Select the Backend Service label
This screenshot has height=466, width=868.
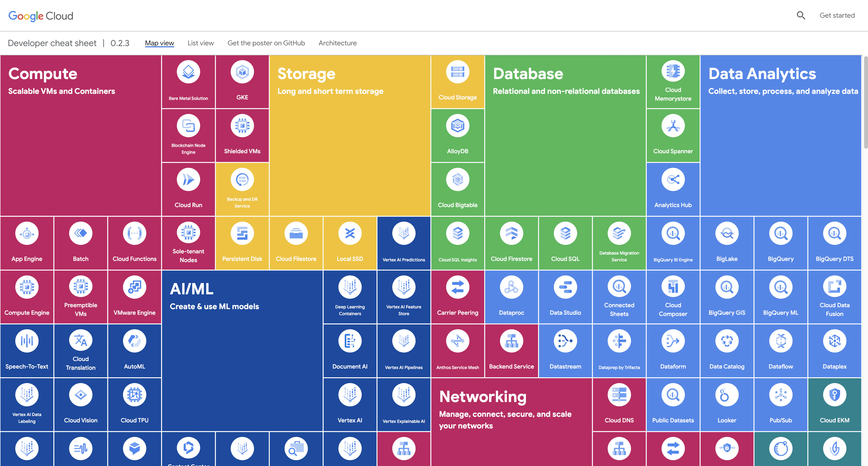(511, 367)
